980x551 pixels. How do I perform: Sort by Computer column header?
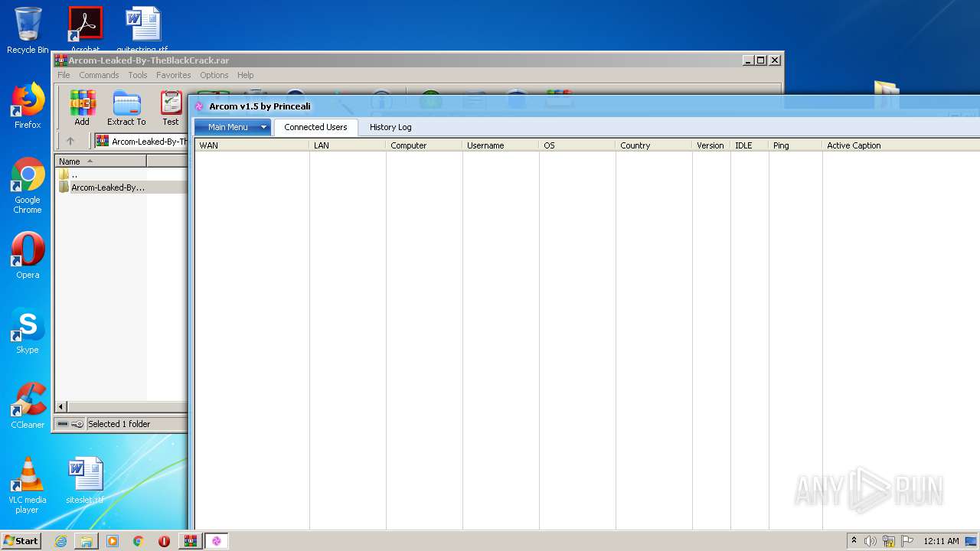pos(424,145)
